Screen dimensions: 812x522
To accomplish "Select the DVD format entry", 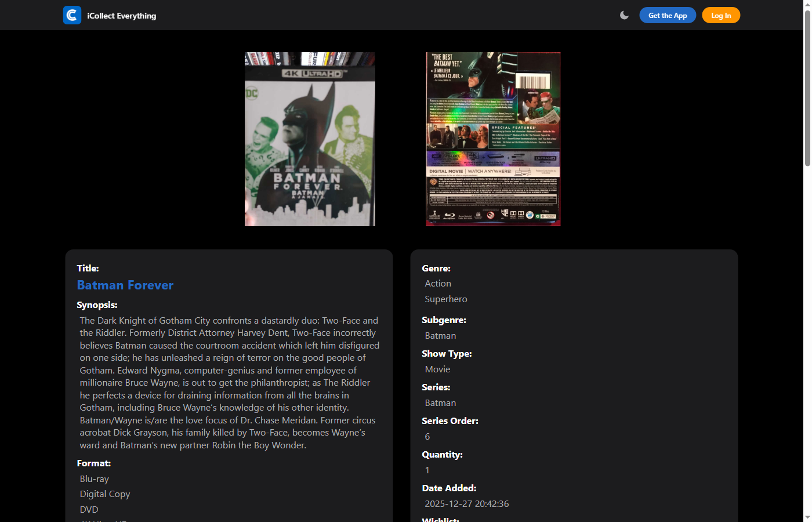I will 89,509.
